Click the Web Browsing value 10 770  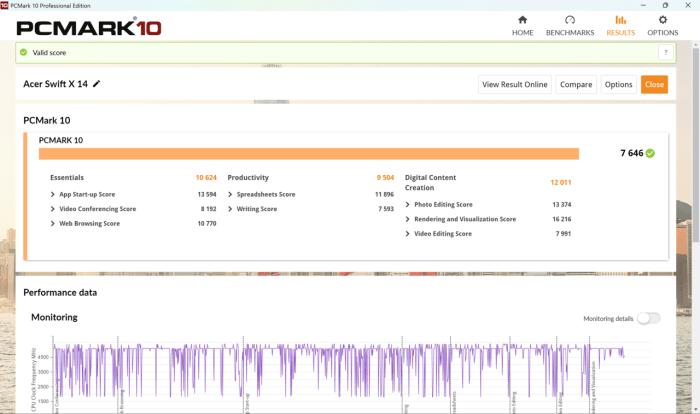point(207,223)
